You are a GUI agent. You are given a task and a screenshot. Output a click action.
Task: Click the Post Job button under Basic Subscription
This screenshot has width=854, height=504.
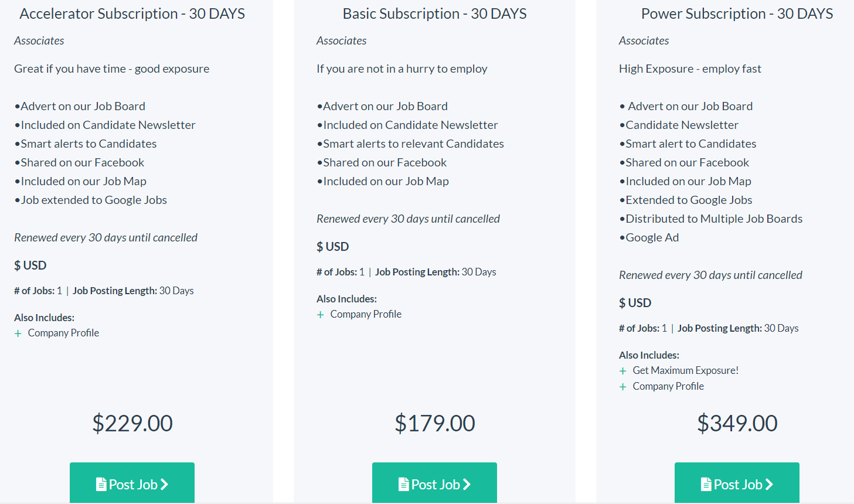(434, 482)
